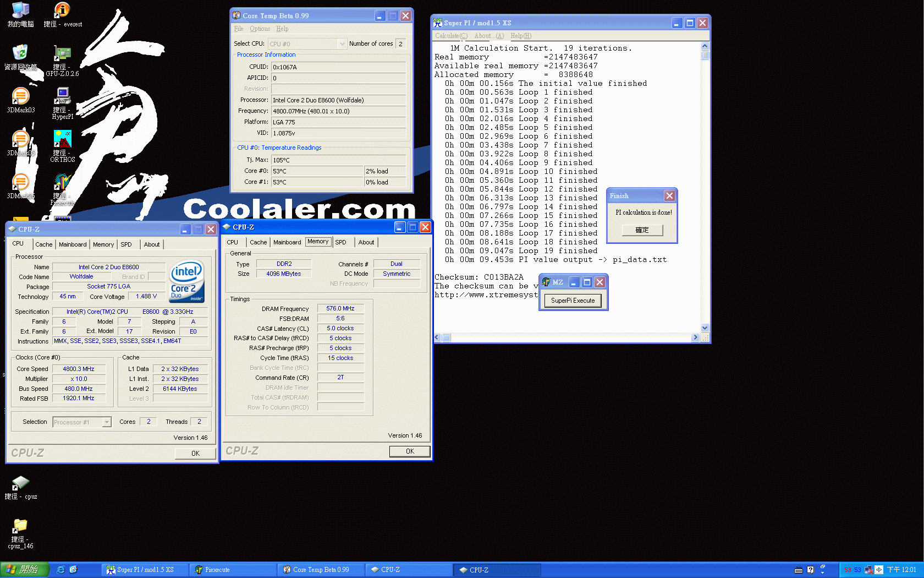Click the SuperPi Execute button
924x578 pixels.
point(573,301)
